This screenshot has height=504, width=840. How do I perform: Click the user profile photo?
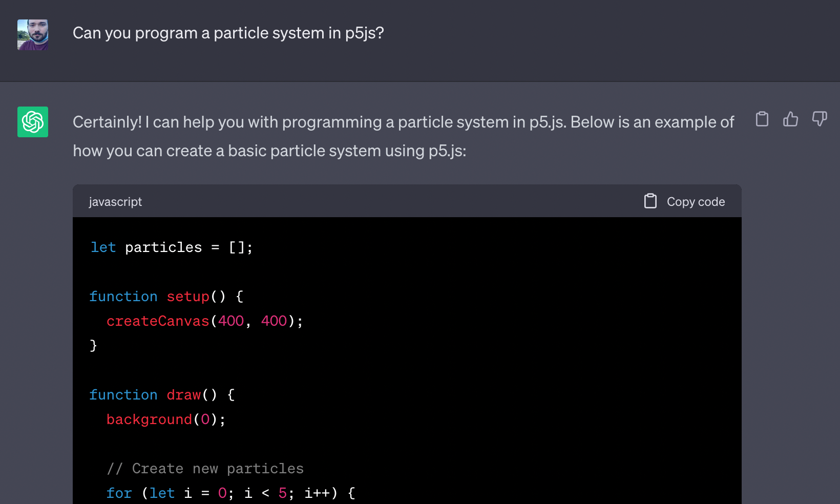[33, 35]
